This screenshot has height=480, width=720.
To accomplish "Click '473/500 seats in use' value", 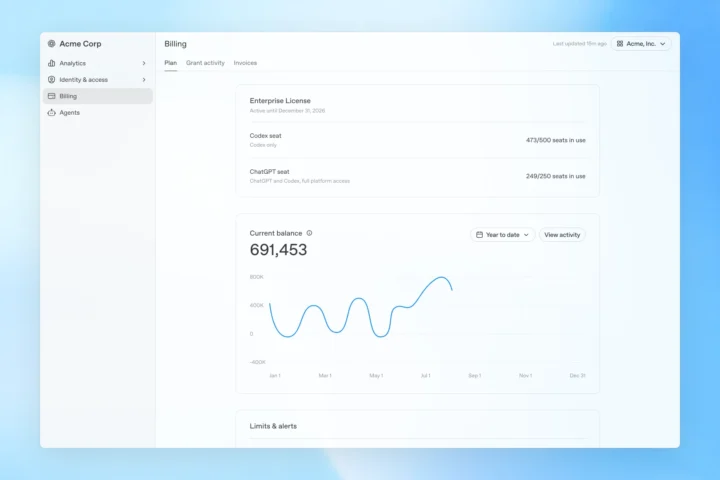I will 556,140.
